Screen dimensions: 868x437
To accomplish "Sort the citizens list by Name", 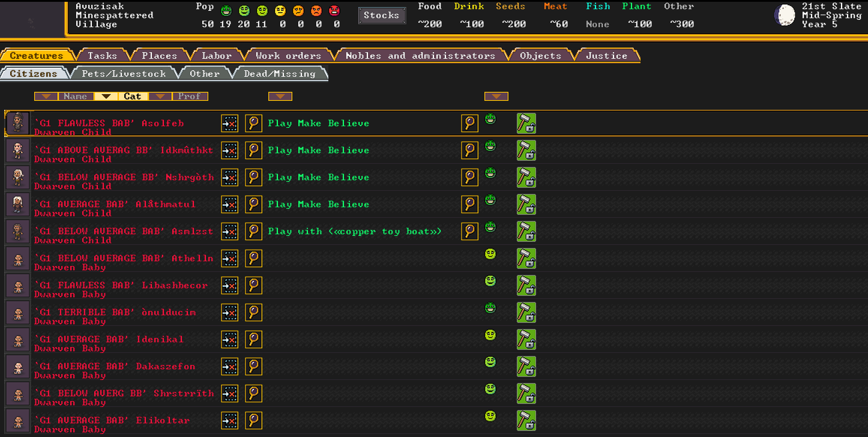I will click(x=75, y=96).
